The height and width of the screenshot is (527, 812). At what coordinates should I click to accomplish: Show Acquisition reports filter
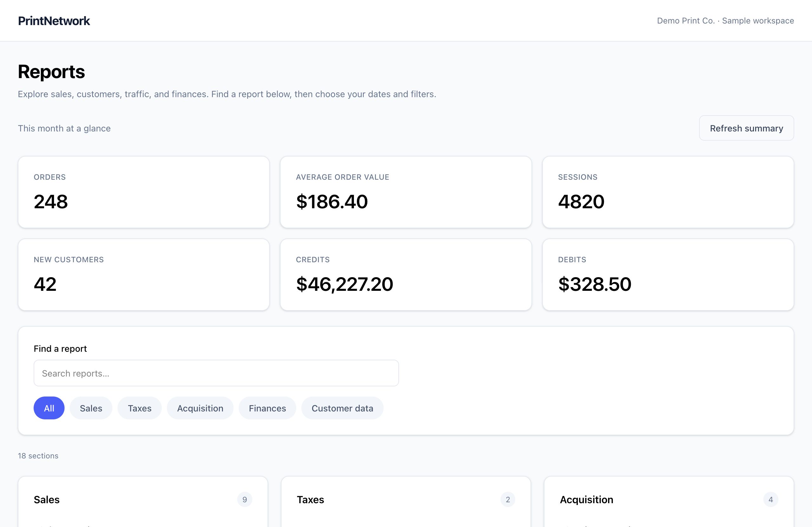tap(200, 408)
